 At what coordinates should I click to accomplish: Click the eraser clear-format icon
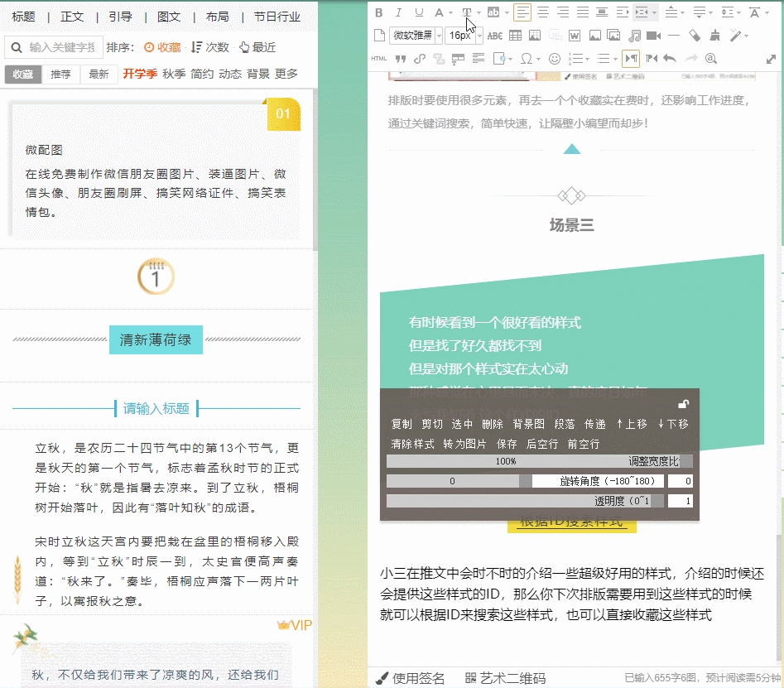click(694, 36)
